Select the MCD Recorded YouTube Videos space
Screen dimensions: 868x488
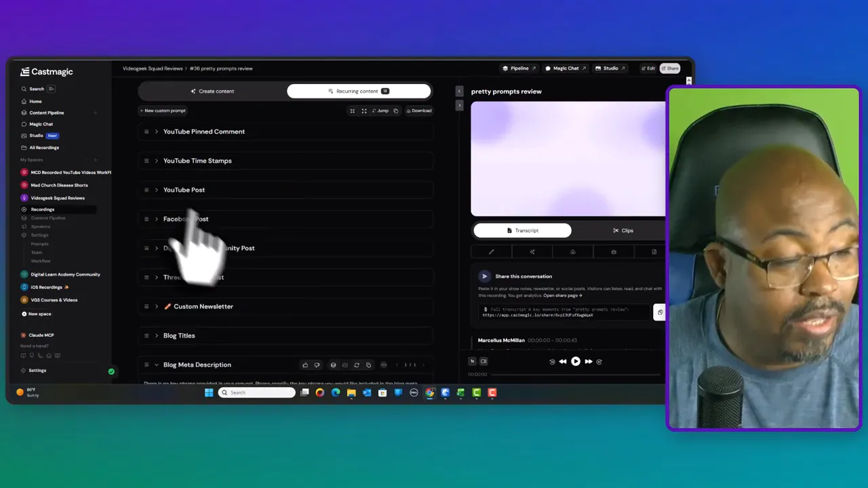pyautogui.click(x=66, y=172)
